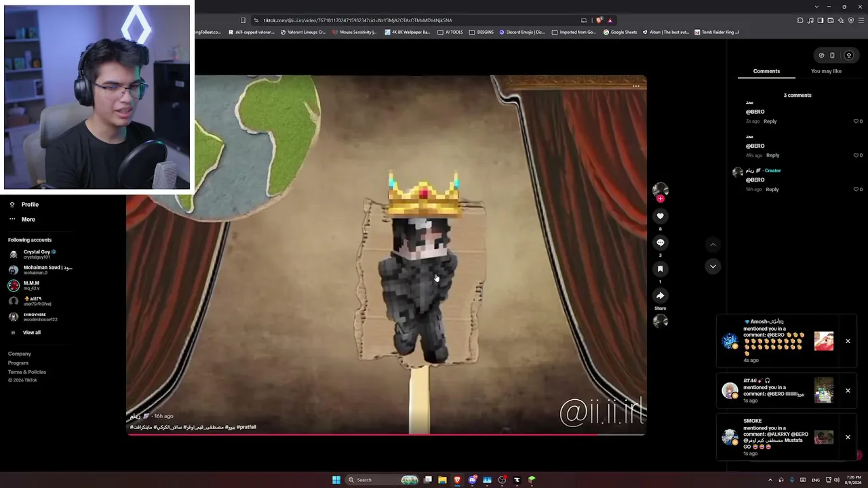Open File Explorer from the taskbar

[x=442, y=480]
